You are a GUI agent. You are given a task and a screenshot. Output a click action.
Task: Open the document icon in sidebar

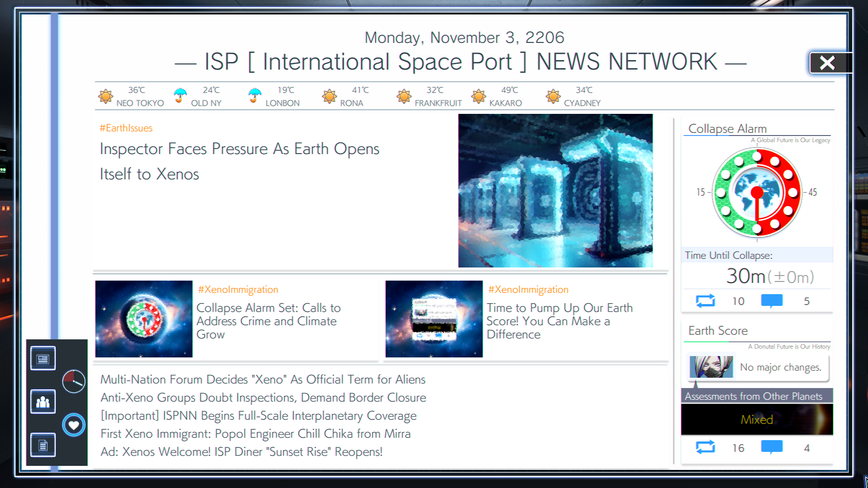(x=42, y=445)
